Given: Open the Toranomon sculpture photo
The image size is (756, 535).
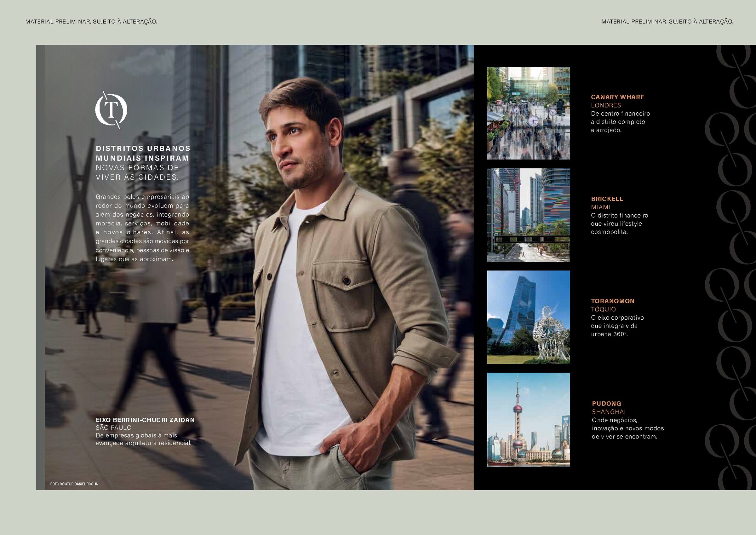Looking at the screenshot, I should click(529, 317).
